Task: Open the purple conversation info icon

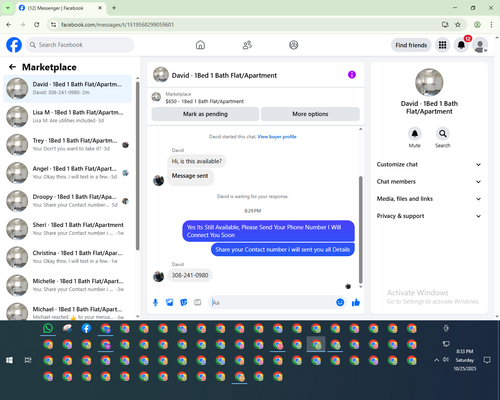Action: [352, 75]
